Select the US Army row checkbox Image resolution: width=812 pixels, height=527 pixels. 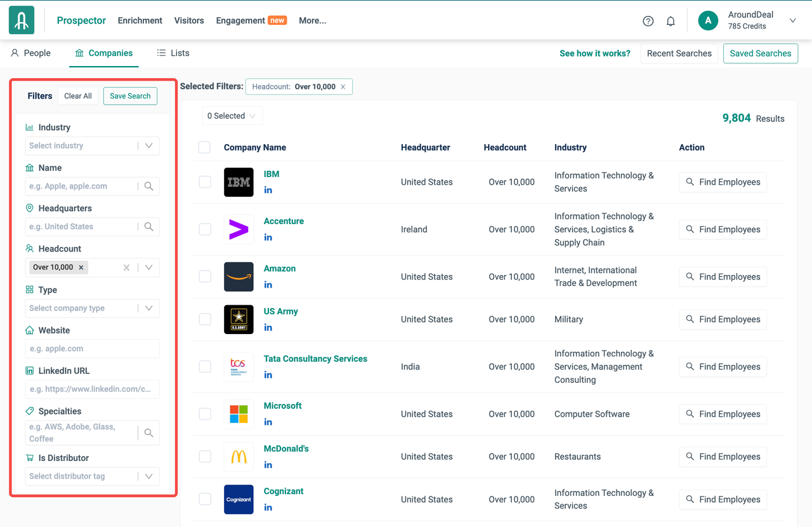[x=205, y=319]
